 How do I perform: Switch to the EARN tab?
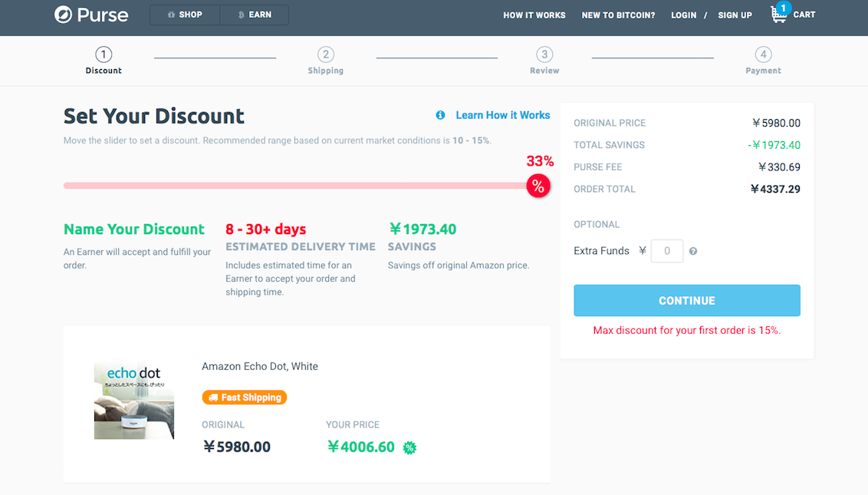point(255,15)
